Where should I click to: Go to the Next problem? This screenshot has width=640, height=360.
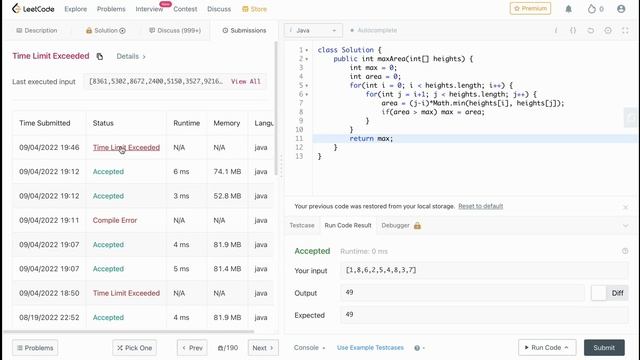pos(263,348)
